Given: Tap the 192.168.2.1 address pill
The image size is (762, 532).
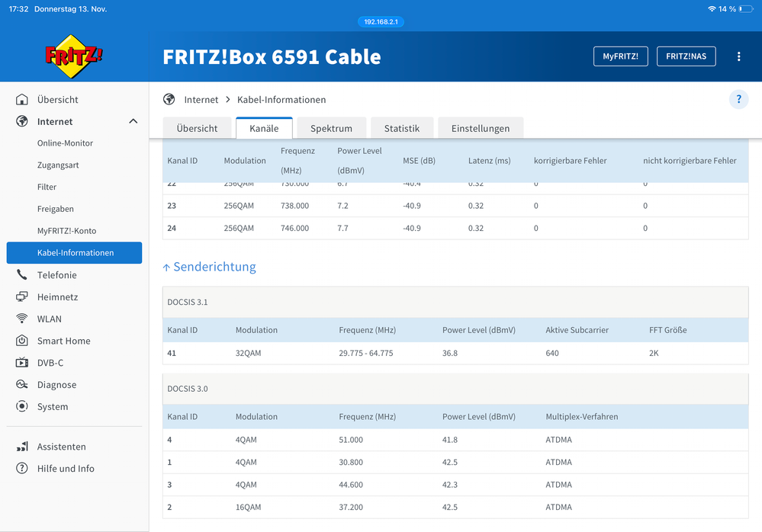Looking at the screenshot, I should (x=381, y=21).
